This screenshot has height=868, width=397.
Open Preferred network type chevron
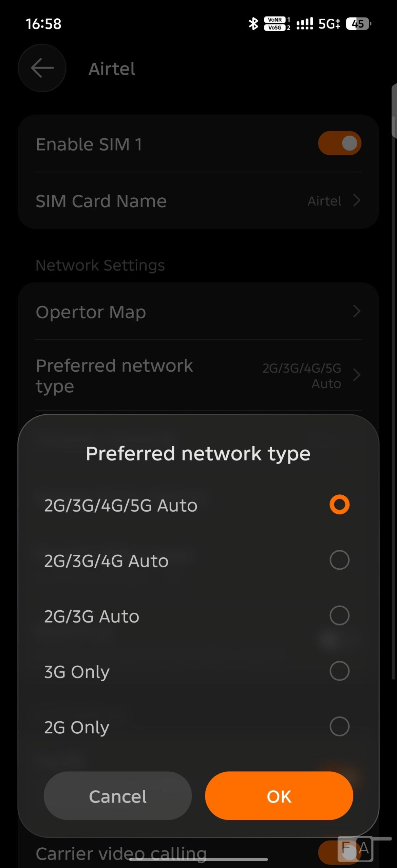pos(356,375)
